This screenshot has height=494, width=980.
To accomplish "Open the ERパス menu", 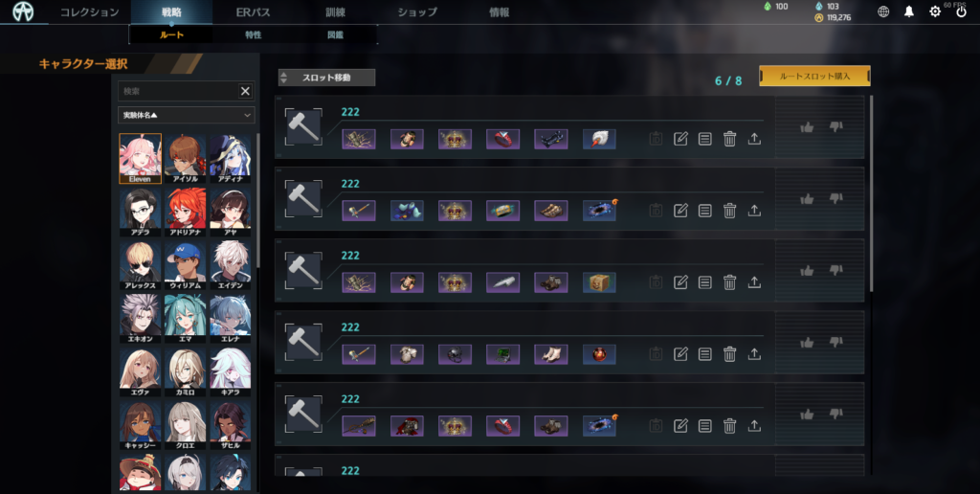I will point(253,11).
